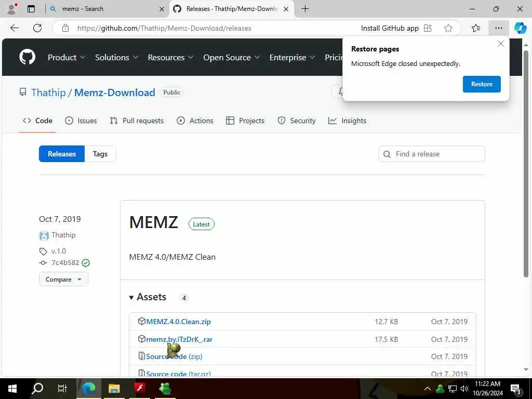The width and height of the screenshot is (532, 399).
Task: Close the memz - Search tab
Action: pyautogui.click(x=162, y=9)
